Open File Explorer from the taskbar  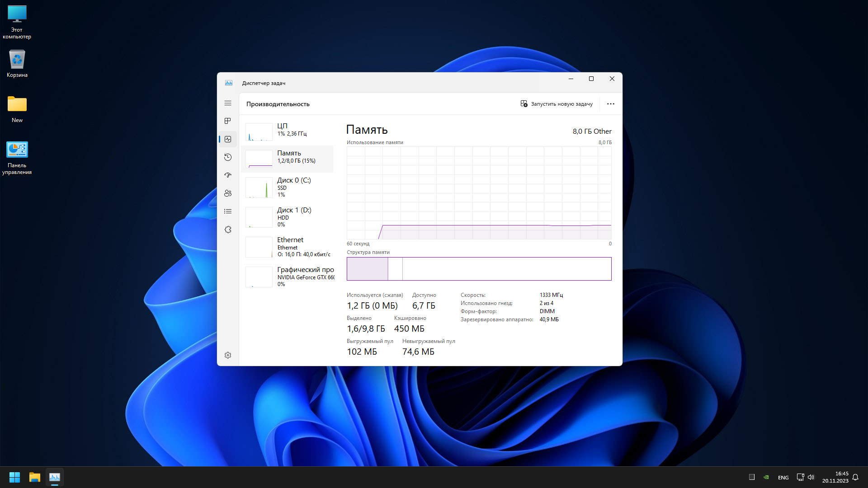(35, 477)
